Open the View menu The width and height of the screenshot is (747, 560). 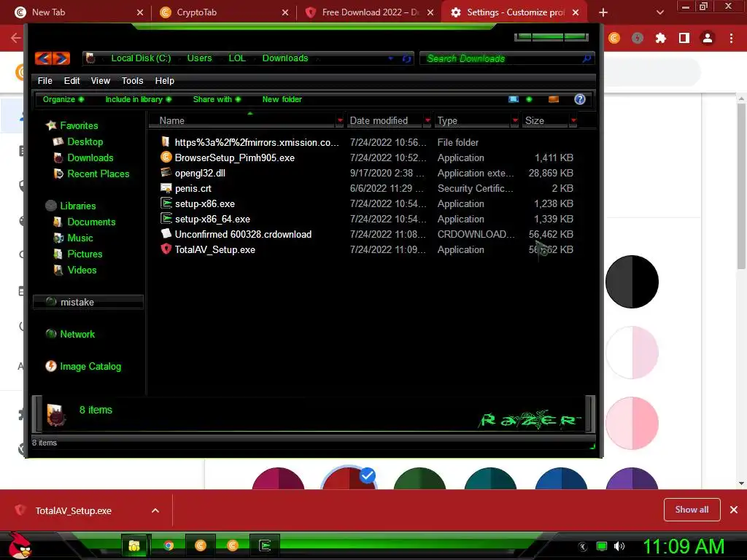(x=101, y=80)
